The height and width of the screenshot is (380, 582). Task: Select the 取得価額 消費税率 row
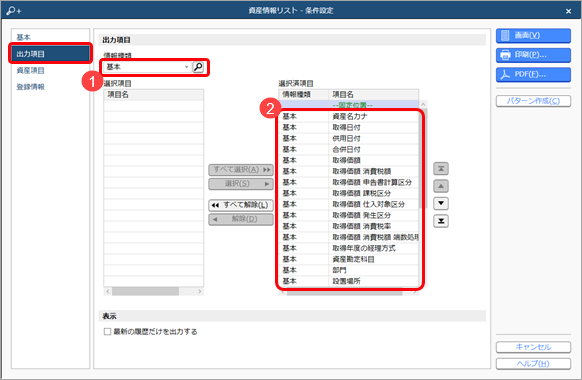point(349,226)
